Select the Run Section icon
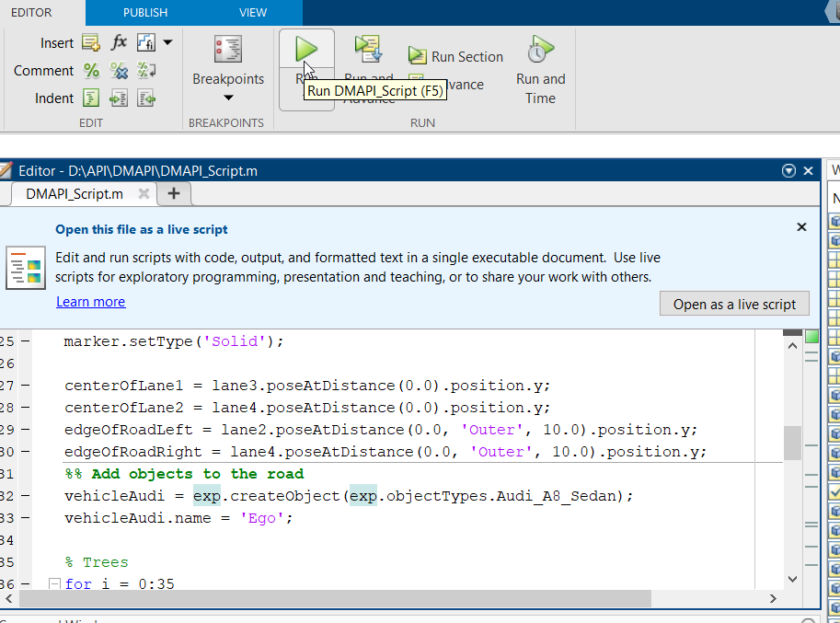Viewport: 840px width, 623px height. click(416, 56)
